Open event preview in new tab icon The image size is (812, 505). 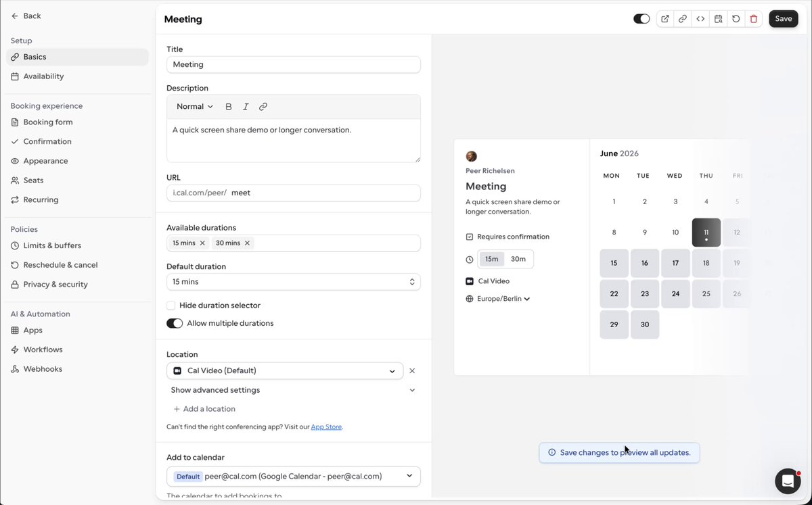click(x=665, y=19)
